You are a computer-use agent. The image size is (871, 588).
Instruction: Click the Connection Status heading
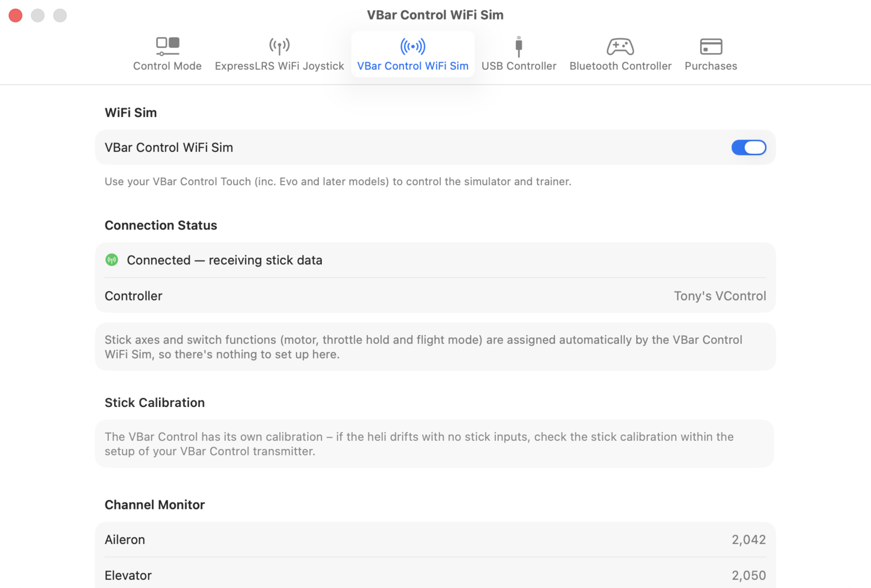pos(161,225)
